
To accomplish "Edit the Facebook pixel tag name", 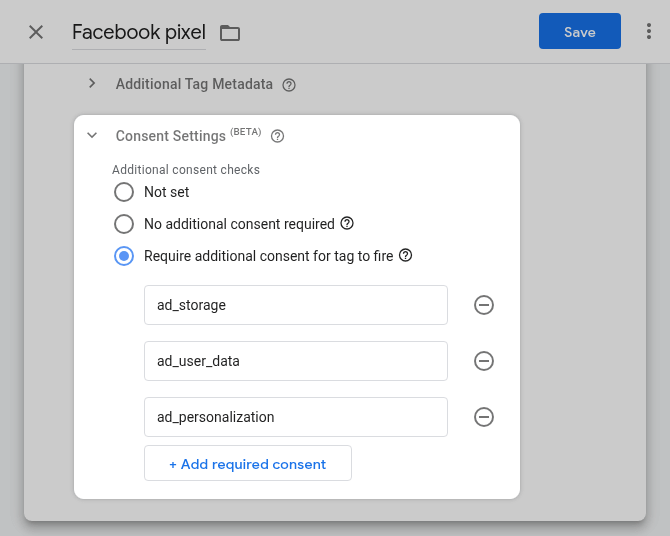I will 139,32.
